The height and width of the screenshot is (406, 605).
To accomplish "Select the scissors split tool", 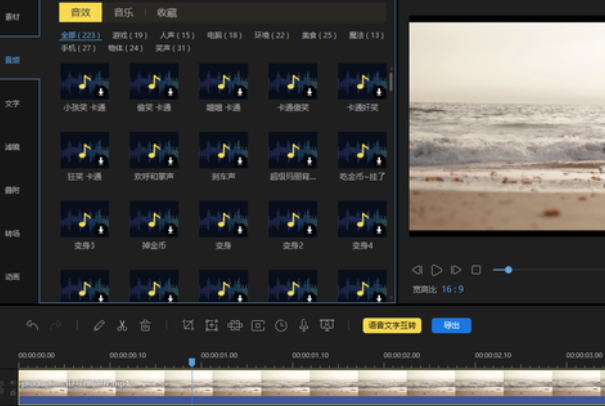I will click(122, 325).
